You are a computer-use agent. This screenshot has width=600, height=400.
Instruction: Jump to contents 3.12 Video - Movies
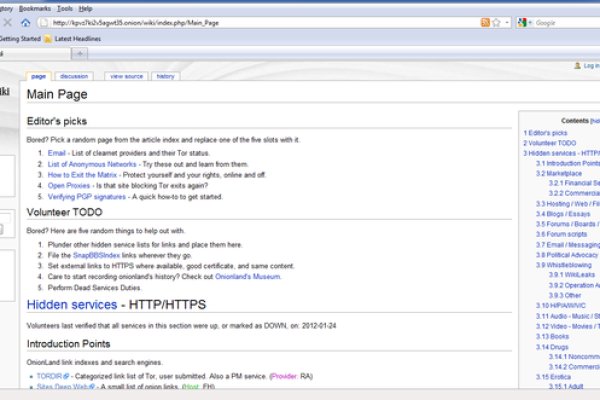(x=568, y=327)
